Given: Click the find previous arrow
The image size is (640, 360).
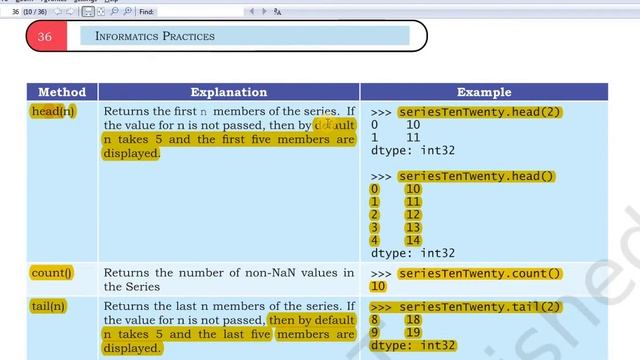Looking at the screenshot, I should tap(252, 11).
